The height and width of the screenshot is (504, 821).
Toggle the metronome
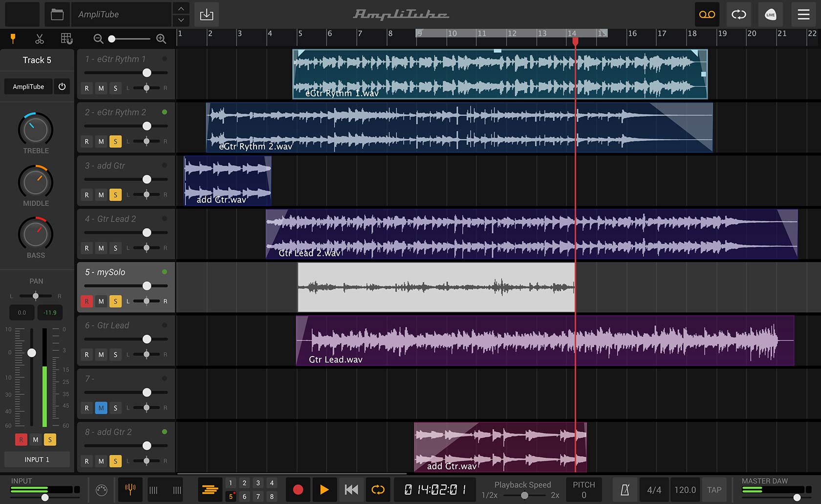(x=625, y=490)
